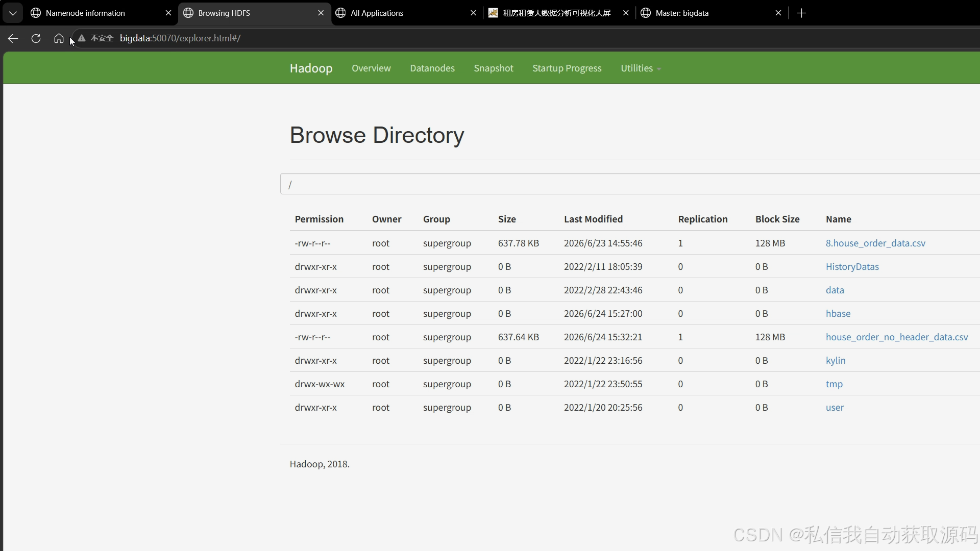Click the Hadoop, 2018. footer text
This screenshot has height=551, width=980.
click(320, 464)
